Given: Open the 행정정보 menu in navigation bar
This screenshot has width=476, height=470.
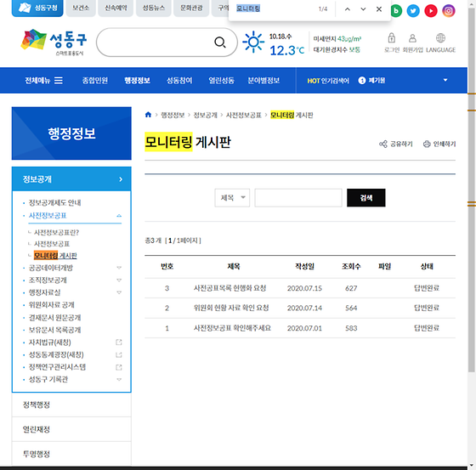Looking at the screenshot, I should tap(137, 81).
